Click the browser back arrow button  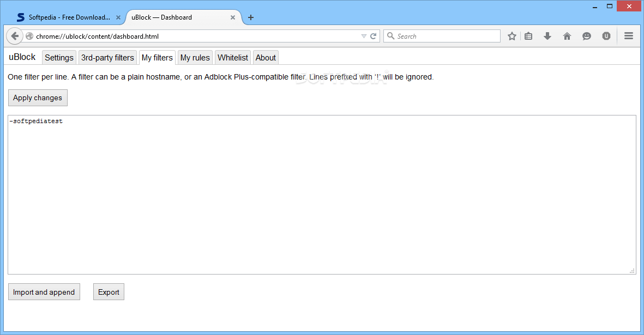point(15,36)
